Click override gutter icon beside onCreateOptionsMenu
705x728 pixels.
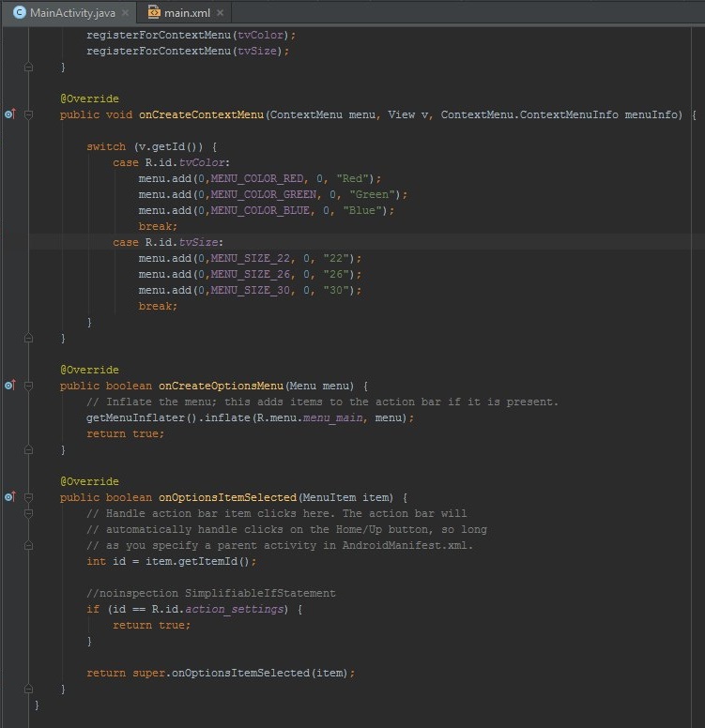click(x=10, y=385)
